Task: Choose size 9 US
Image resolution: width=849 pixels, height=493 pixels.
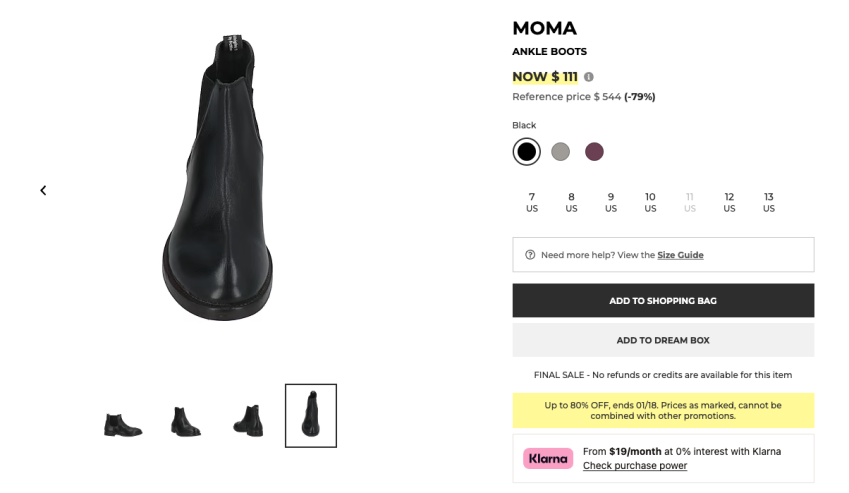Action: (x=611, y=202)
